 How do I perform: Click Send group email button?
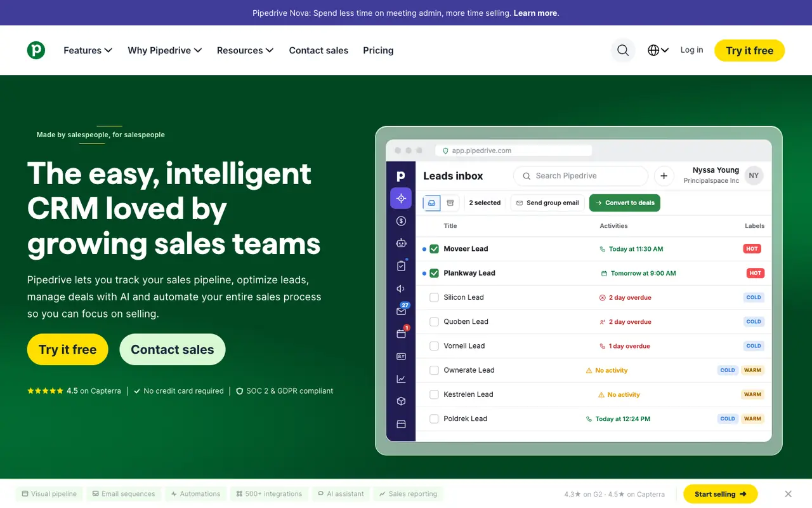pos(547,203)
